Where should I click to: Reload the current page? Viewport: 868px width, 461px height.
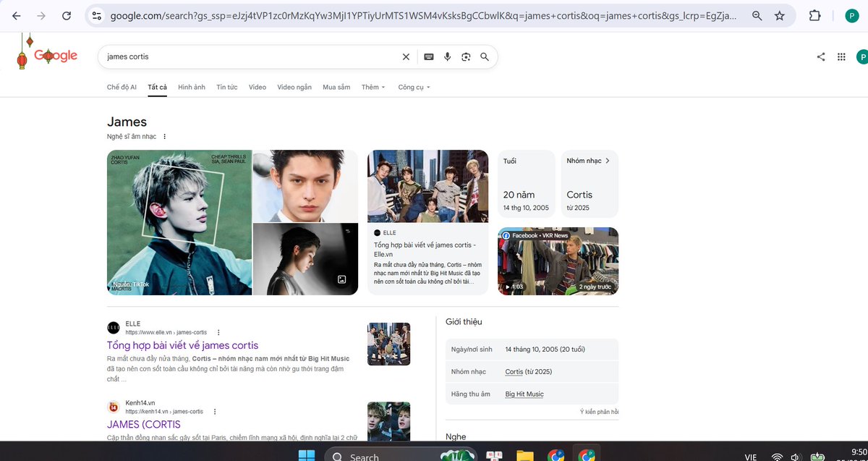click(x=67, y=15)
